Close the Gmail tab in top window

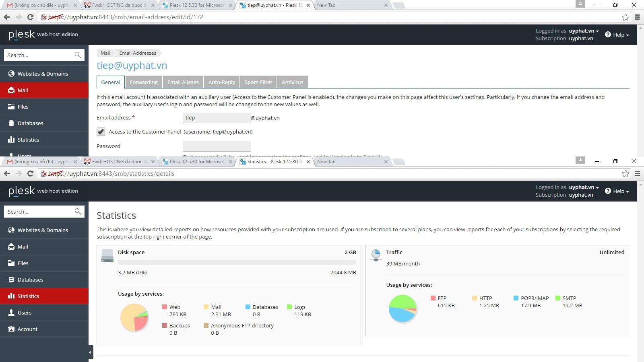tap(75, 5)
